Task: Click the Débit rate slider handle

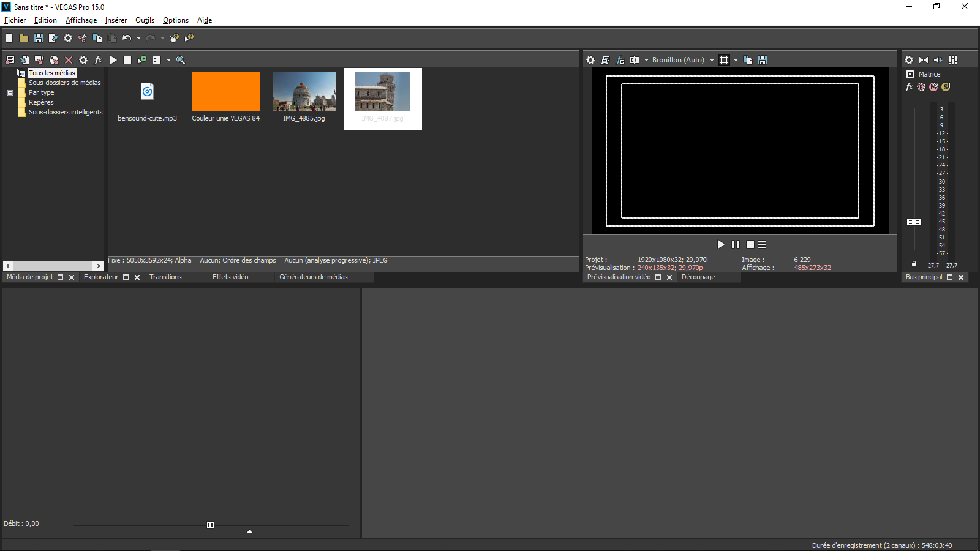Action: pos(210,525)
